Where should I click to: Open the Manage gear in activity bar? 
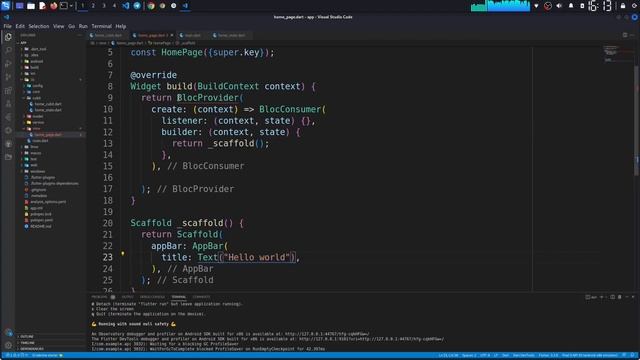click(x=8, y=345)
